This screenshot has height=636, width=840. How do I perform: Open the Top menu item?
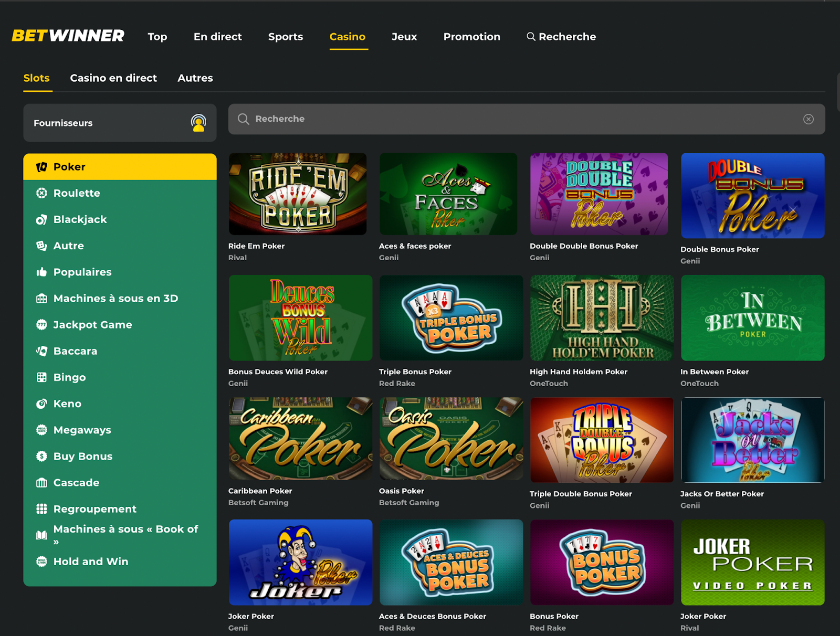157,37
